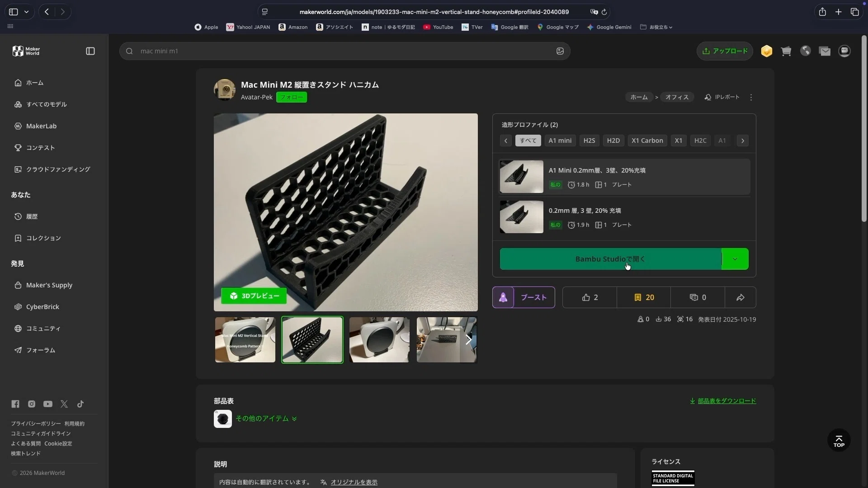Screen dimensions: 868x488
Task: Click the ブースト button
Action: 534,297
